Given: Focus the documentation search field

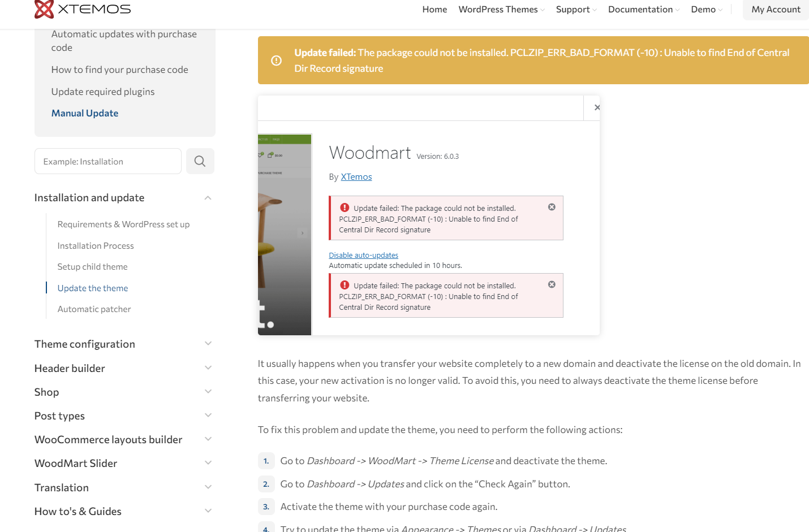Looking at the screenshot, I should pos(108,161).
